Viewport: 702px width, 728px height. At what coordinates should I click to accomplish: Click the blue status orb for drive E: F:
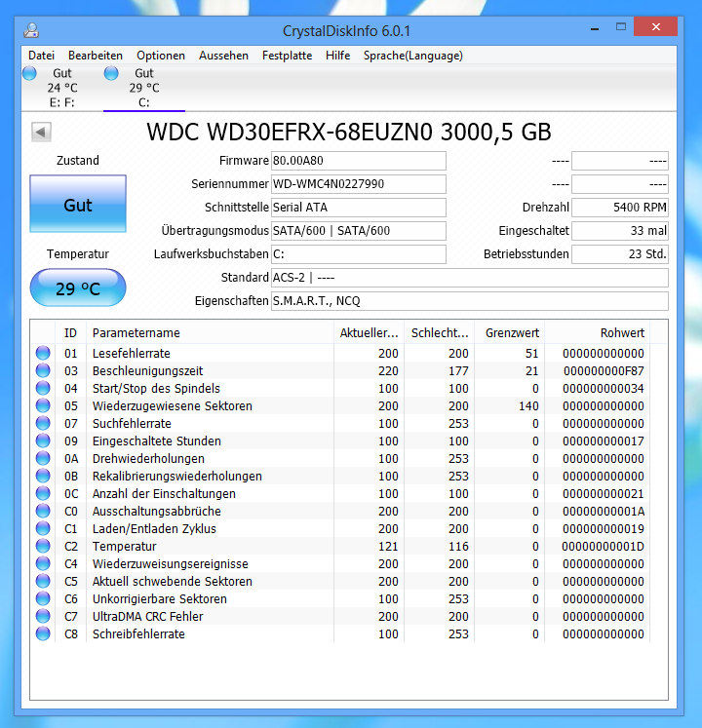pyautogui.click(x=29, y=73)
